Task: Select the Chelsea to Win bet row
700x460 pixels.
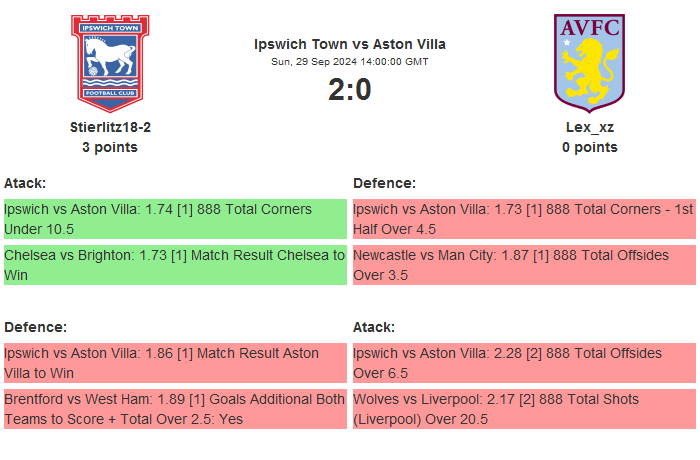Action: [175, 265]
